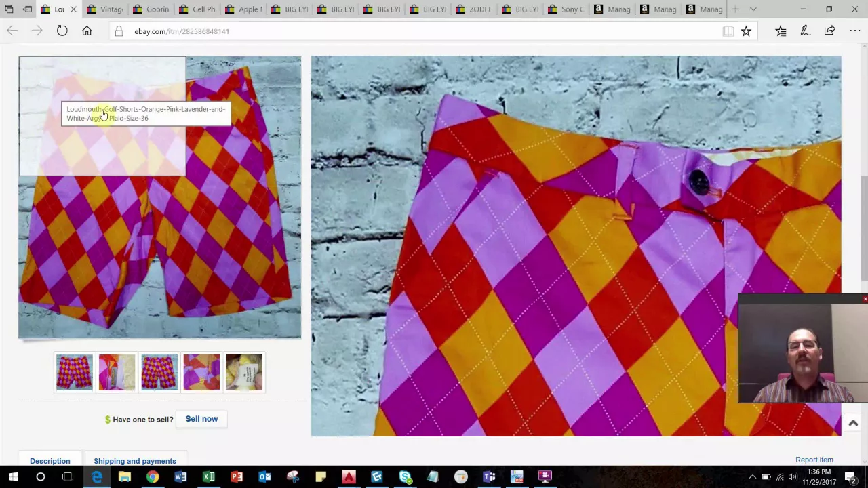The width and height of the screenshot is (868, 488).
Task: Launch Google Chrome from taskbar
Action: pyautogui.click(x=153, y=477)
